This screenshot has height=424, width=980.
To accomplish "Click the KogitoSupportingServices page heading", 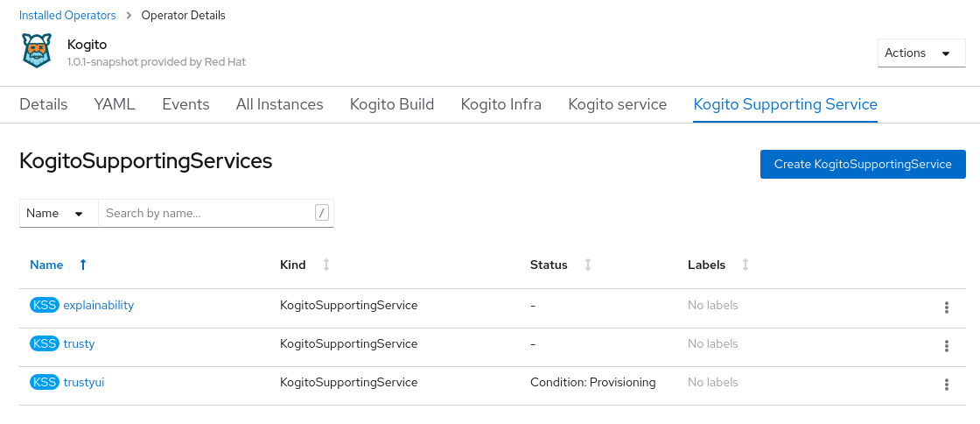I will pos(145,160).
